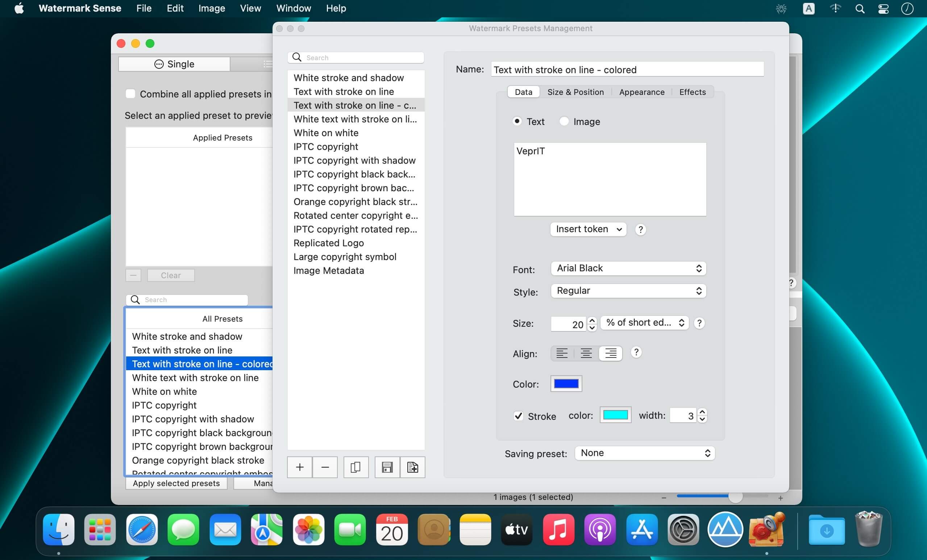Center-align the watermark text

586,353
